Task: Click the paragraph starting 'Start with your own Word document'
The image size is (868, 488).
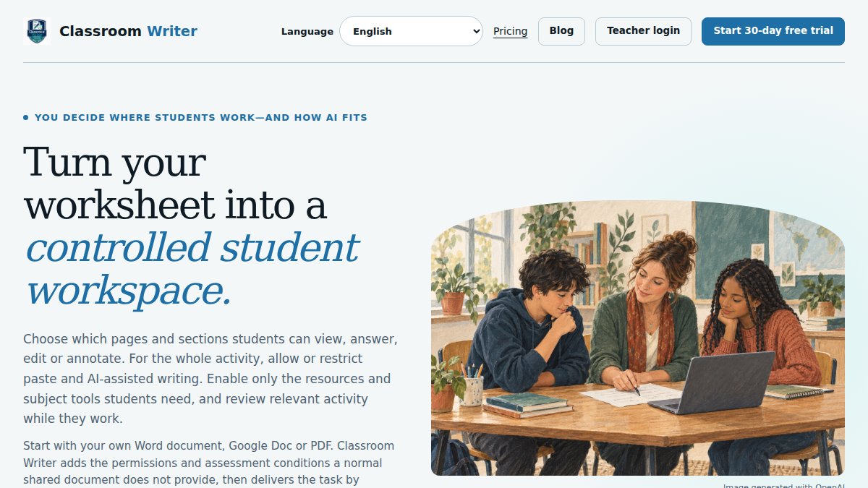Action: (x=209, y=463)
